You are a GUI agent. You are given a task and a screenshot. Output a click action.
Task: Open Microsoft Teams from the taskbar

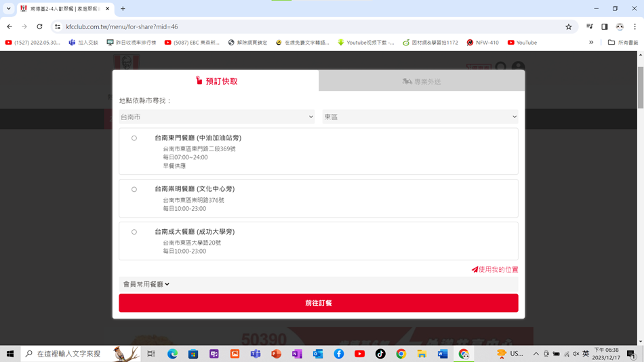pos(256,354)
